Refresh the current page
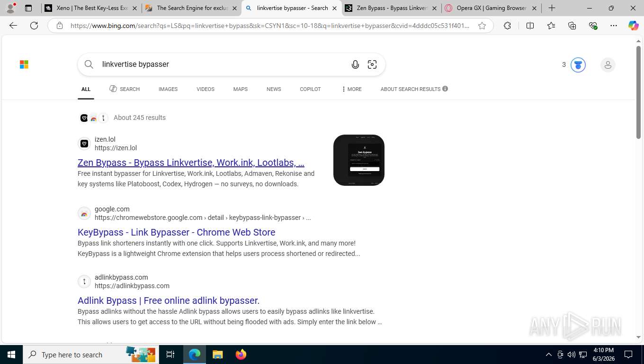644x364 pixels. pyautogui.click(x=34, y=26)
